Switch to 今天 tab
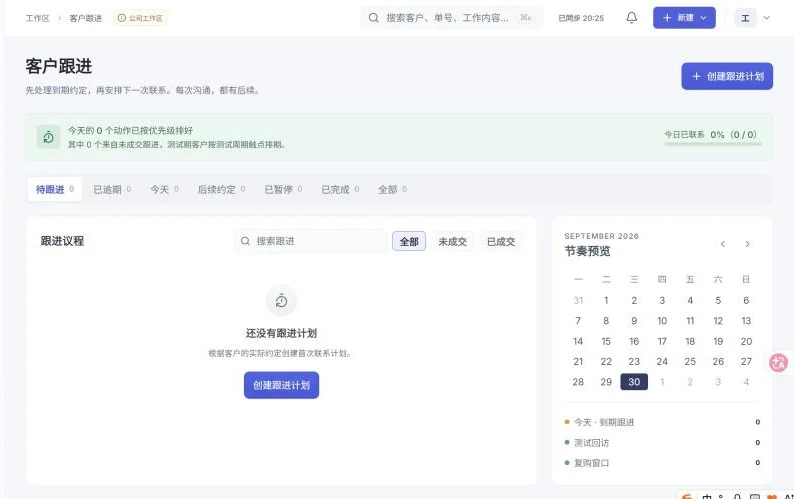The height and width of the screenshot is (499, 794). 164,189
